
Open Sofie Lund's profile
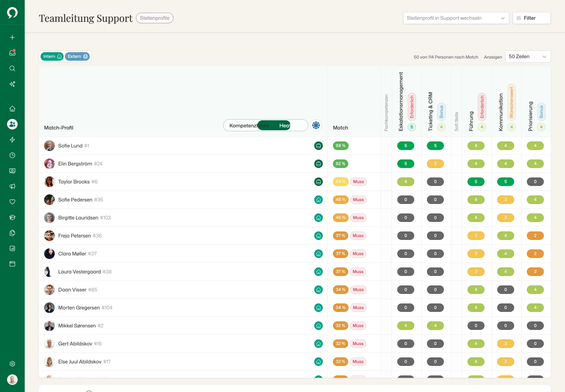tap(70, 146)
